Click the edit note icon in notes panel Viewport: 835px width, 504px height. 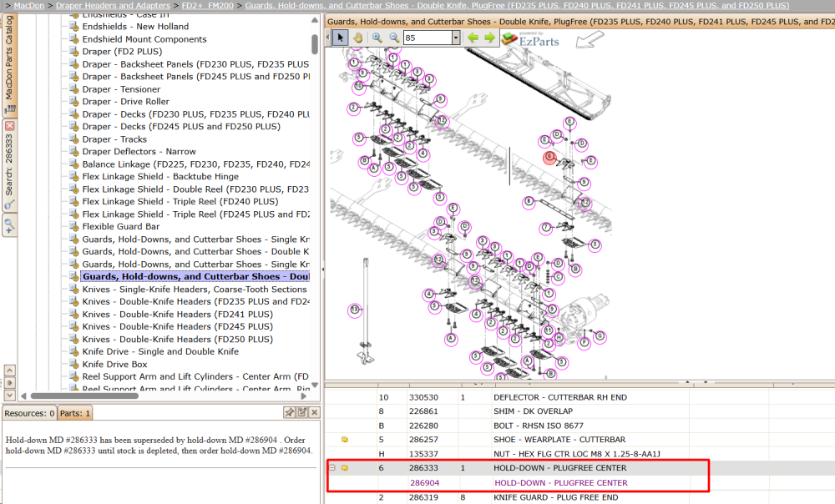[x=302, y=412]
